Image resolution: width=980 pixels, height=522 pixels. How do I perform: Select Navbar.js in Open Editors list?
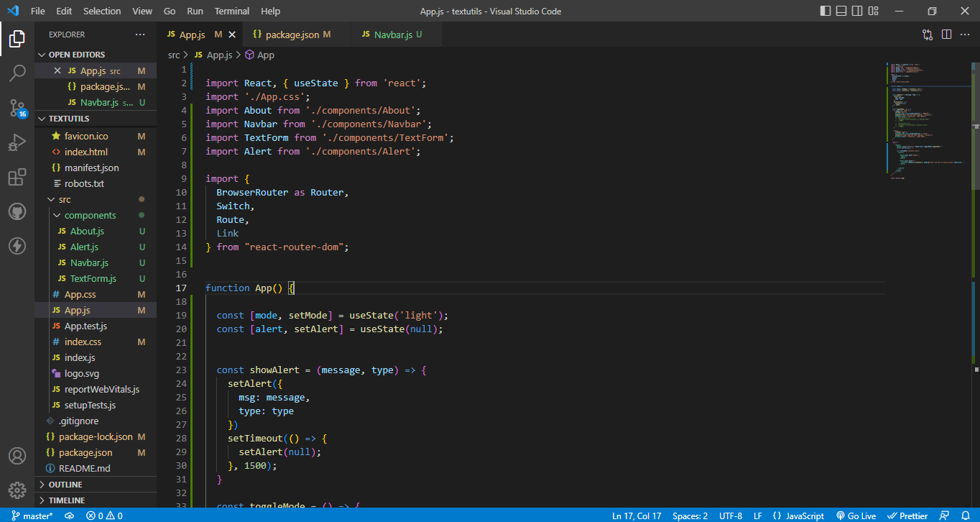tap(96, 103)
